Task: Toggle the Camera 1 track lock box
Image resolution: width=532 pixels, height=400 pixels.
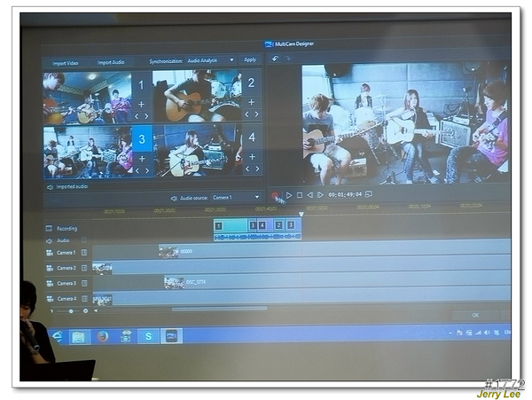Action: coord(84,253)
